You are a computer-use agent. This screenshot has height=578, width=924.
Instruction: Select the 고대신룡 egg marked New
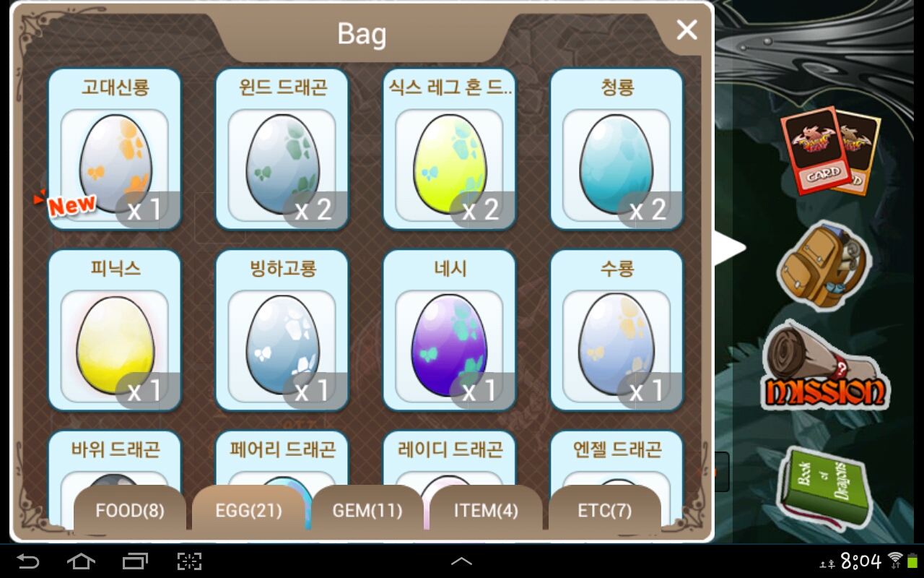[x=115, y=150]
